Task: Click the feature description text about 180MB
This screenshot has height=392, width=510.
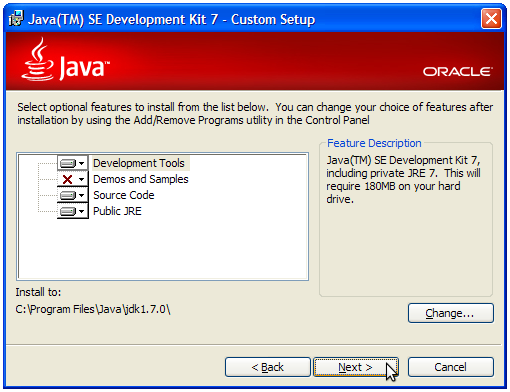Action: [403, 180]
